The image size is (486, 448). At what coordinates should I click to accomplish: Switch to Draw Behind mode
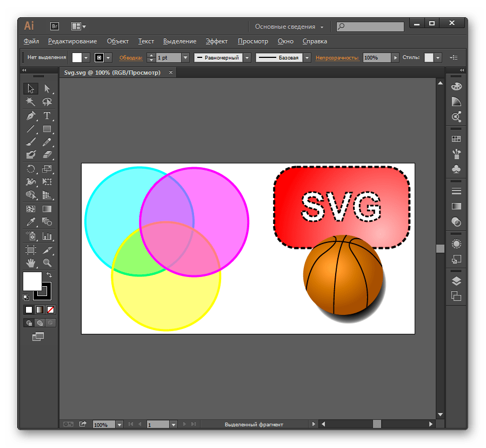[x=40, y=323]
